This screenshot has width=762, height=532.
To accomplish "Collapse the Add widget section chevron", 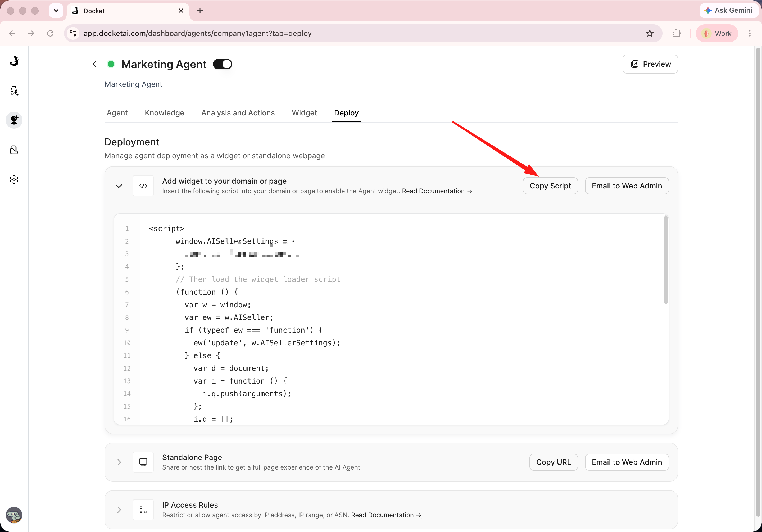I will [x=119, y=186].
